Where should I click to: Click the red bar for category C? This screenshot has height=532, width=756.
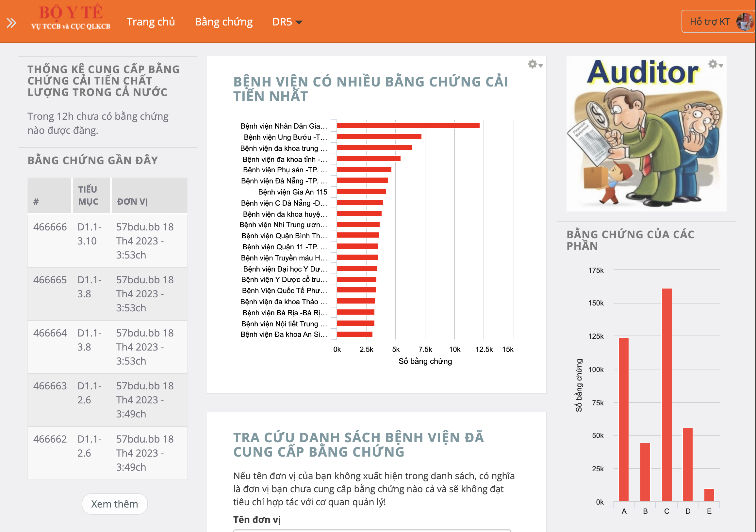(666, 395)
